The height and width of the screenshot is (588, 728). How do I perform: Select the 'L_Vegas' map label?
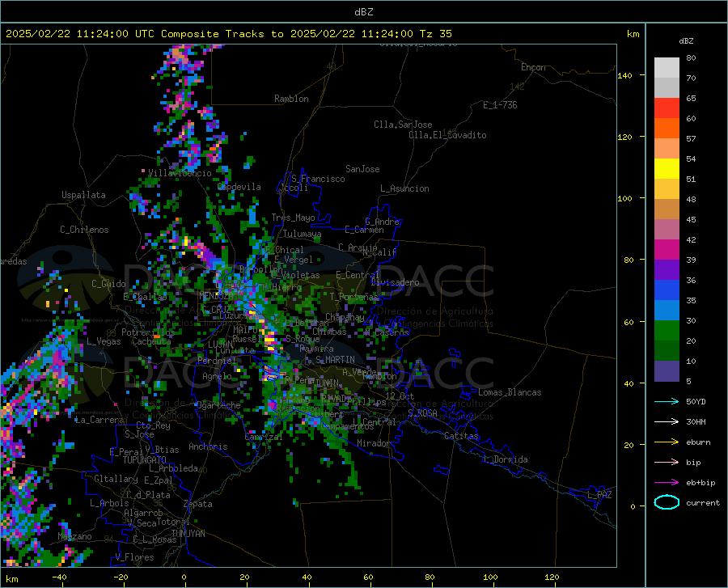pyautogui.click(x=104, y=341)
